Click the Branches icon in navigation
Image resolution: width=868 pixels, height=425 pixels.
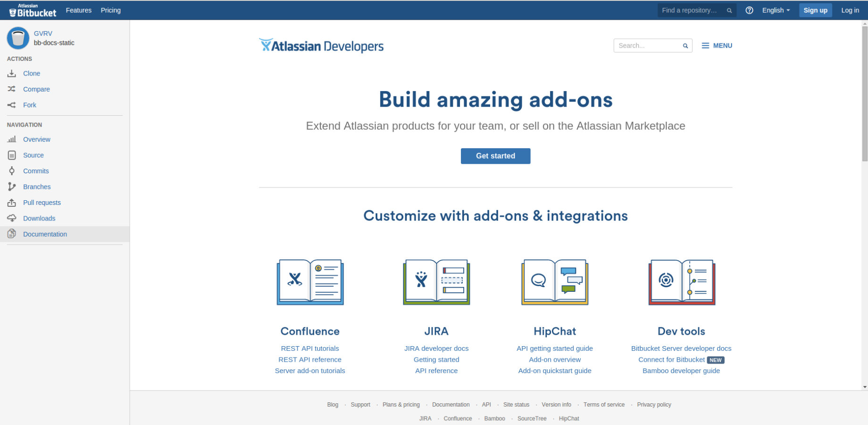[12, 187]
